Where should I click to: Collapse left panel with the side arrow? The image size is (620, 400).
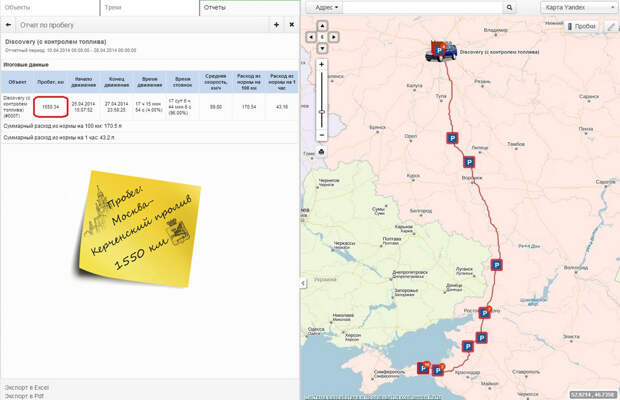(303, 283)
